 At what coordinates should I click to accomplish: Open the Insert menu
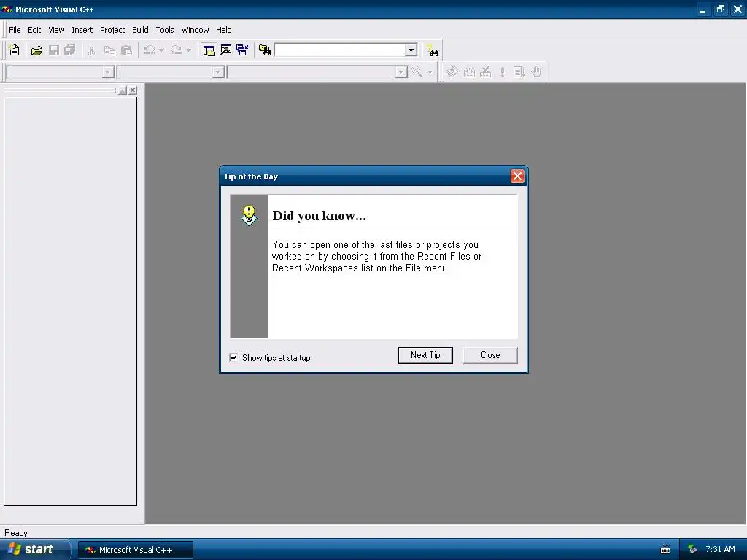point(82,30)
